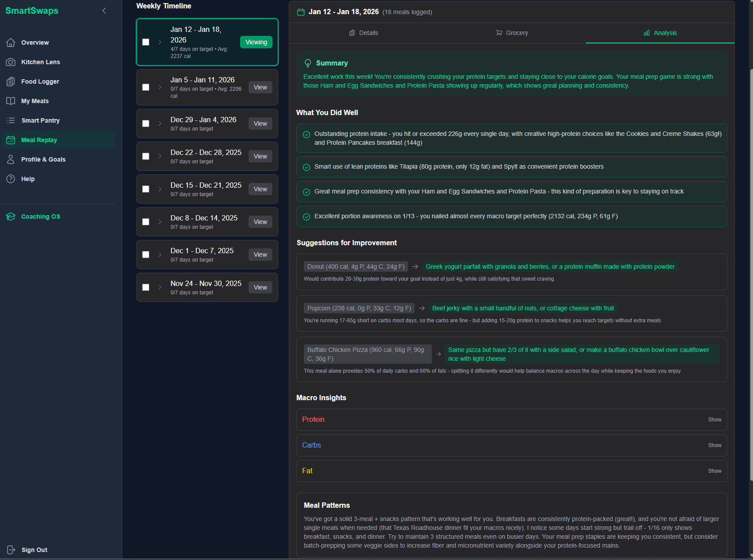Click the Help question mark icon
Screen dimensions: 753x560
pos(11,179)
